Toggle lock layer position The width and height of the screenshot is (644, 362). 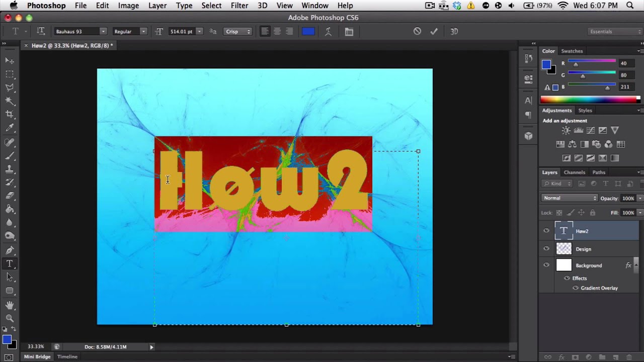581,213
